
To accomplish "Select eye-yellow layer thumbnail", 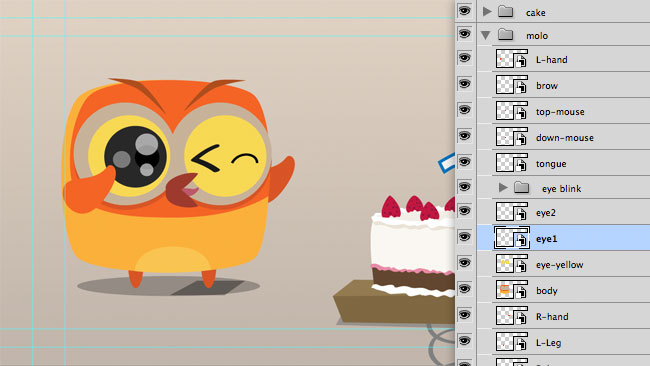I will click(x=512, y=264).
